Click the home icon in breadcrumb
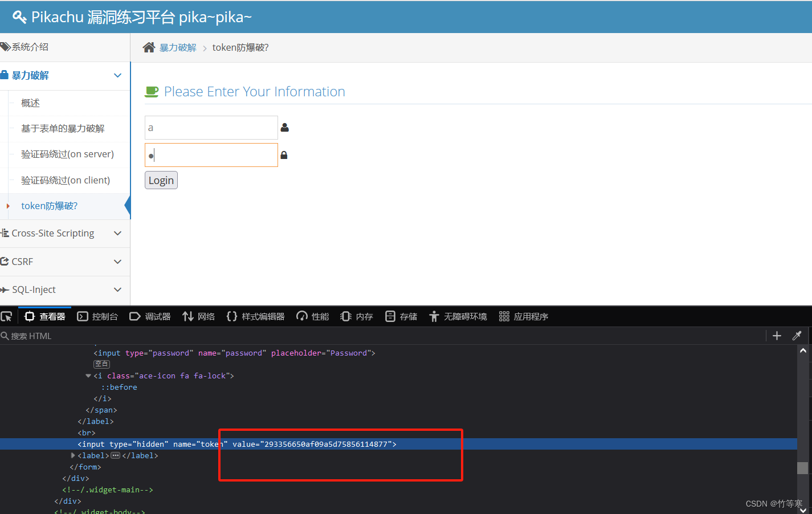 click(149, 47)
